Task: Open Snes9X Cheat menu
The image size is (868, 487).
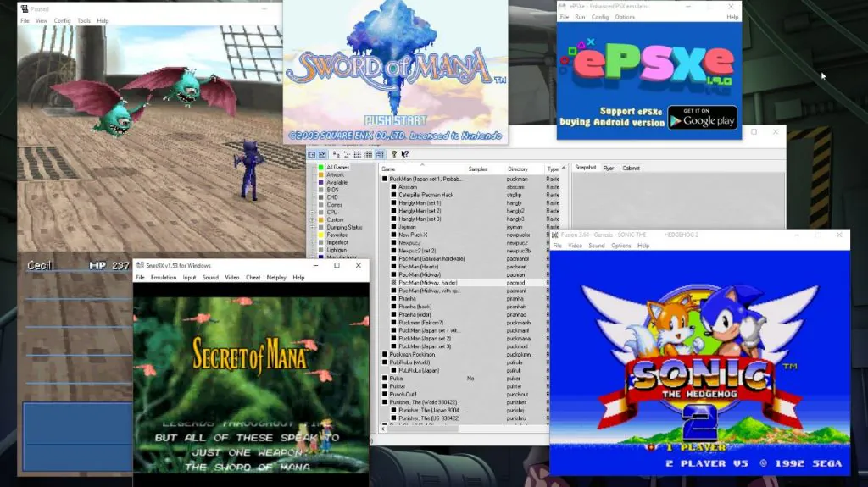Action: (x=253, y=278)
